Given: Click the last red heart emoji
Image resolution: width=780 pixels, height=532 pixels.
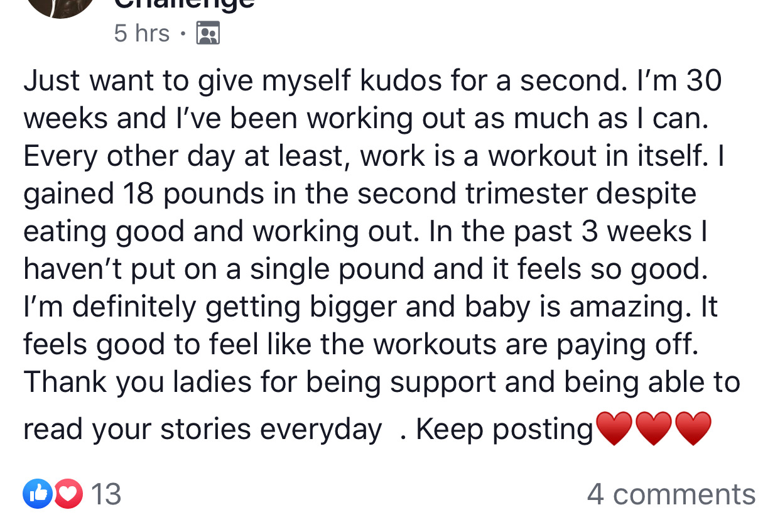Looking at the screenshot, I should [x=693, y=429].
